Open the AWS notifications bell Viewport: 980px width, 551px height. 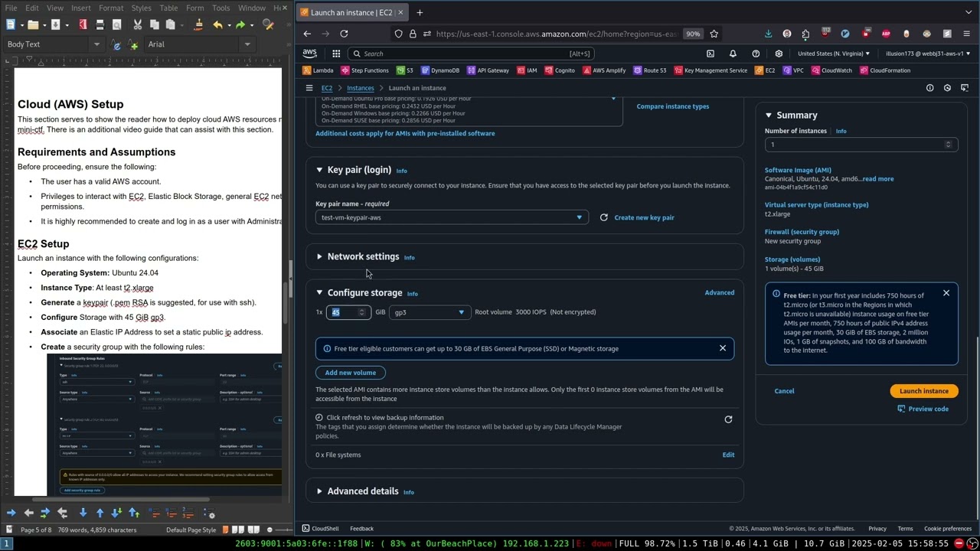tap(733, 54)
